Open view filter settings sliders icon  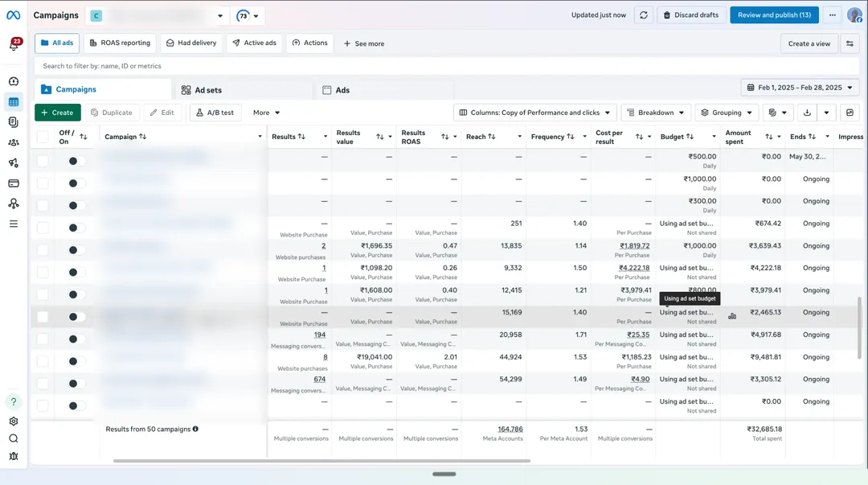click(x=850, y=43)
